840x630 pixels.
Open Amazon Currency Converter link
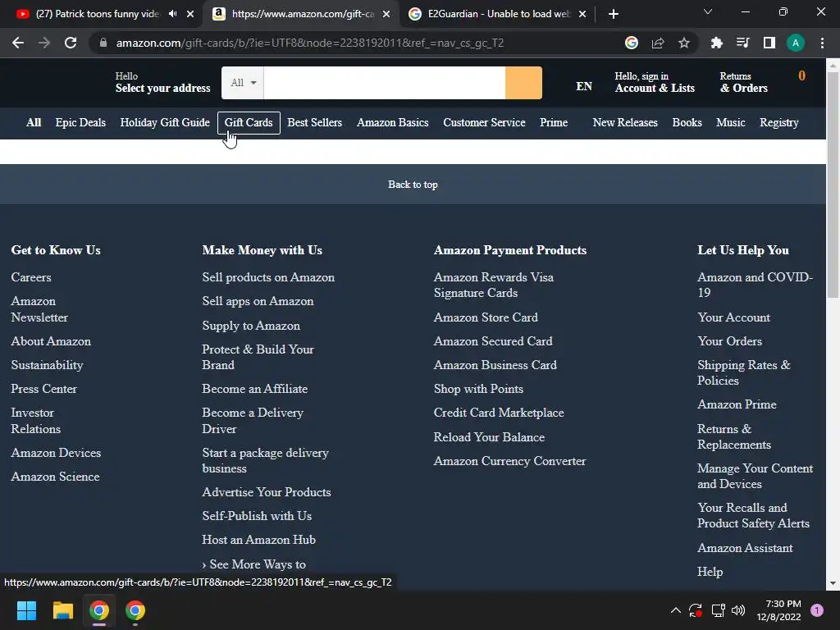(510, 461)
